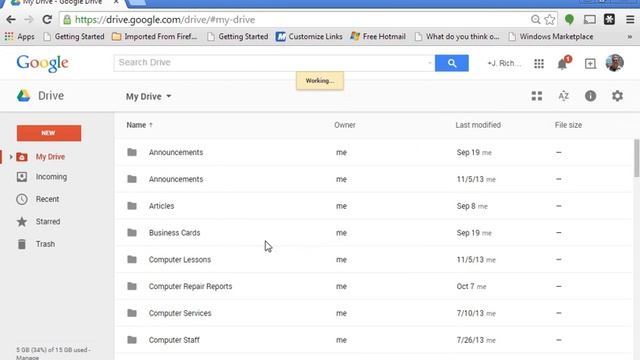Image resolution: width=640 pixels, height=360 pixels.
Task: Click the browser forward arrow
Action: 29,20
